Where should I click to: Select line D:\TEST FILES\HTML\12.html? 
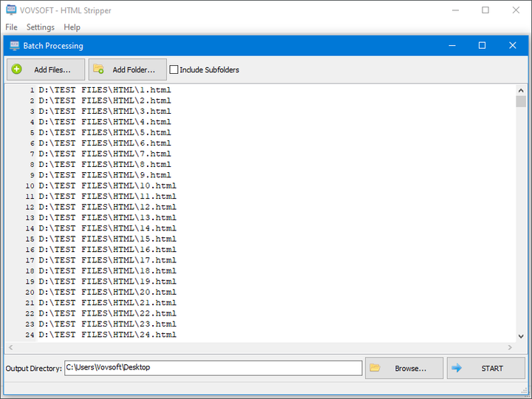(108, 207)
